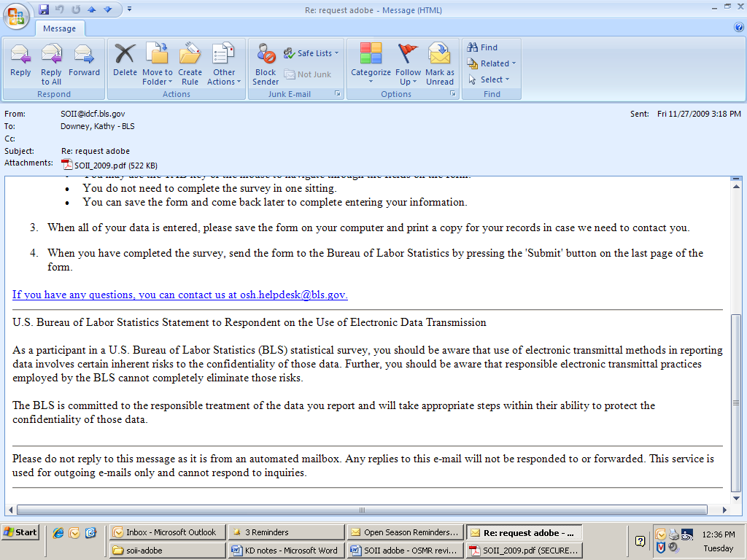Switch to Inbox - Microsoft Outlook taskbar item
Screen dimensions: 747x560
(x=167, y=532)
